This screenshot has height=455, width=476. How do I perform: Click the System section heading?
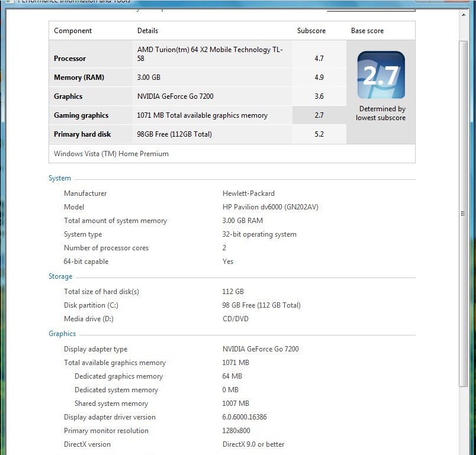tap(59, 178)
